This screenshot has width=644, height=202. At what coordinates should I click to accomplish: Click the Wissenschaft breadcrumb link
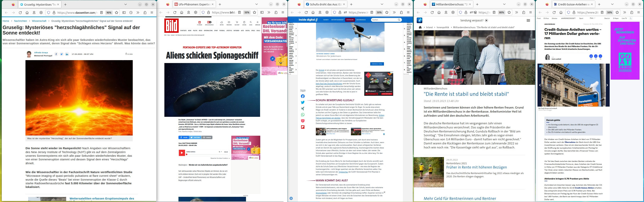(x=39, y=21)
